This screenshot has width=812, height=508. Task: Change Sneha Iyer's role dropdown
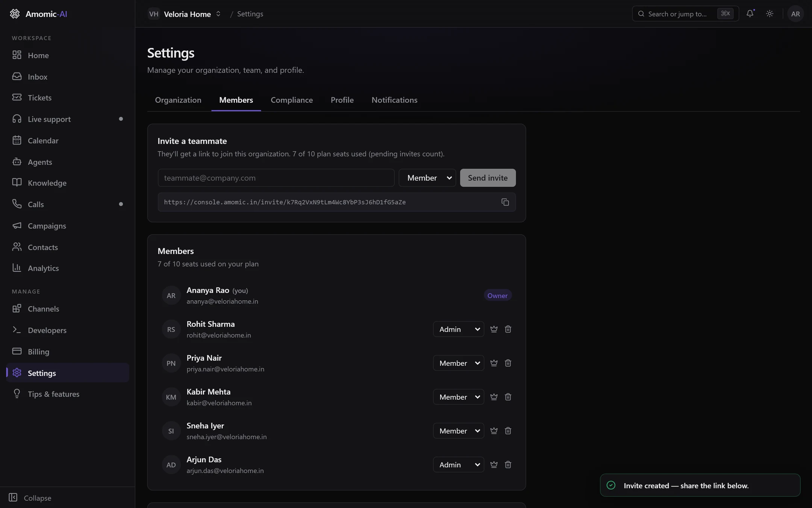tap(458, 431)
